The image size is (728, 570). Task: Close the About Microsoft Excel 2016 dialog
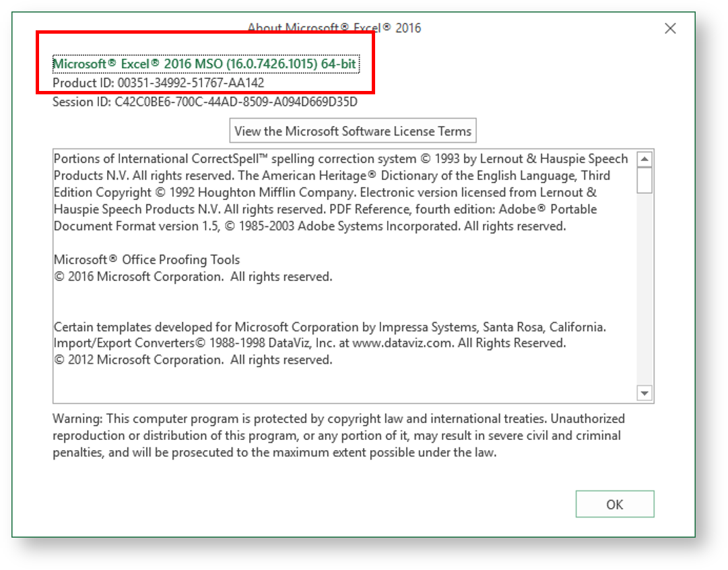pyautogui.click(x=670, y=28)
